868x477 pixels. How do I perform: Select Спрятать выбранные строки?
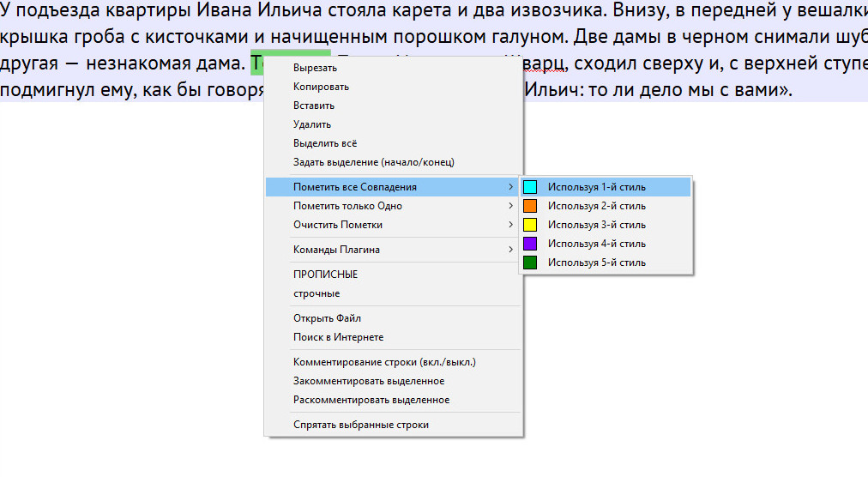tap(393, 425)
